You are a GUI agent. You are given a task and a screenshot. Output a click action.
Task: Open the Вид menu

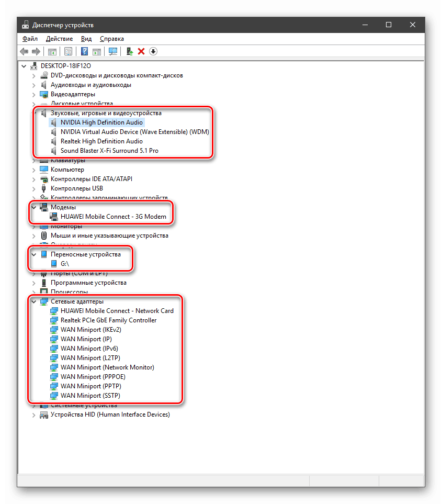[86, 39]
